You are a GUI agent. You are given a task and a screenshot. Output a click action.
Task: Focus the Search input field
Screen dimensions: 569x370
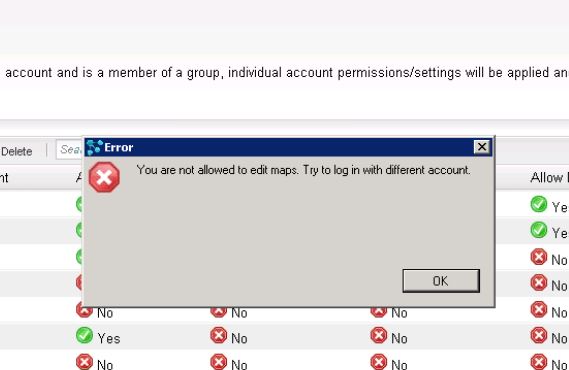[x=70, y=149]
